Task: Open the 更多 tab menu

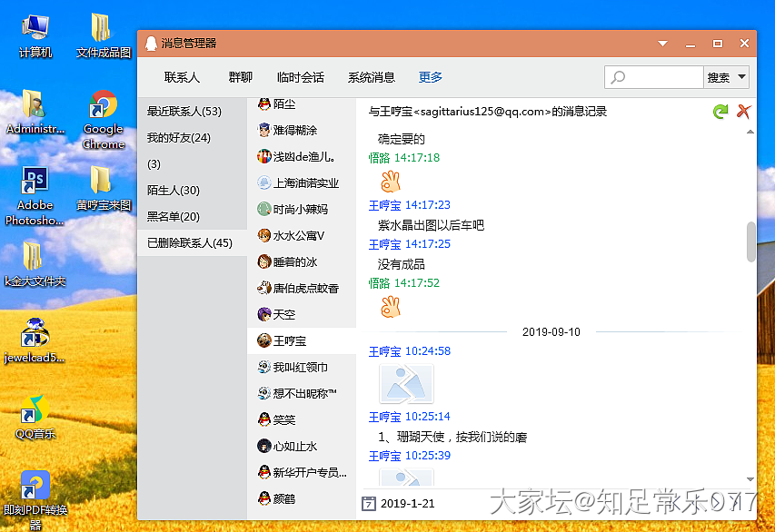Action: coord(430,77)
